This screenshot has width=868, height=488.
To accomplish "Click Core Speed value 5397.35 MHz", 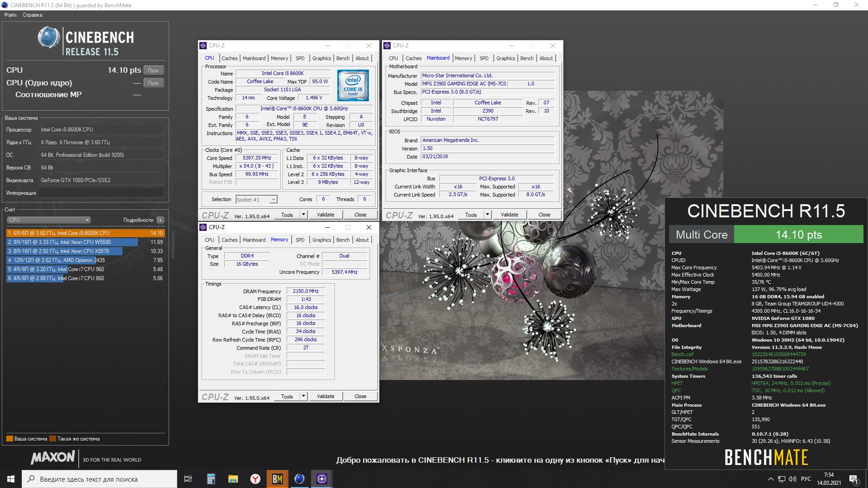I will tap(257, 158).
